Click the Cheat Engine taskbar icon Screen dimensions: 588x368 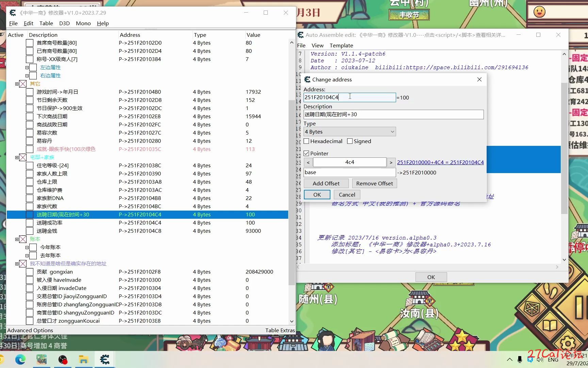105,359
